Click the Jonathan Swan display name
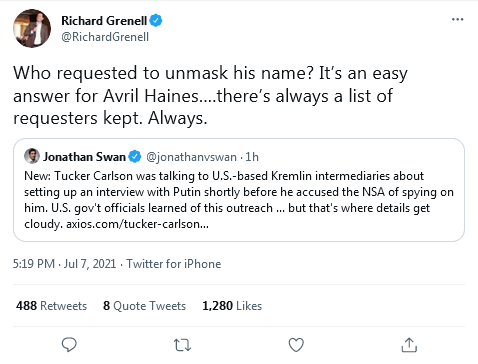 coord(84,157)
